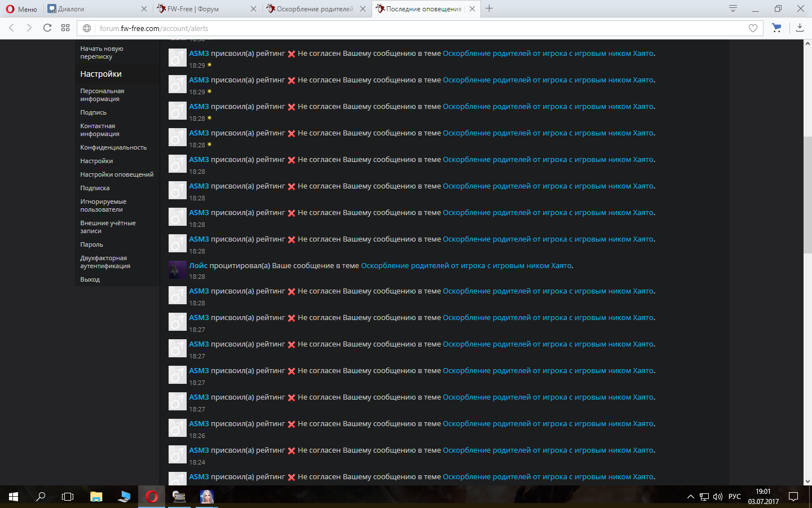Show hidden system tray icons

[x=690, y=497]
